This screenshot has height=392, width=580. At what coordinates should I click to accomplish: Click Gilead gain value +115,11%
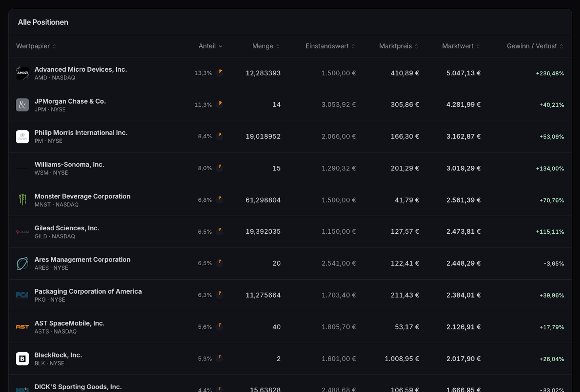point(550,232)
